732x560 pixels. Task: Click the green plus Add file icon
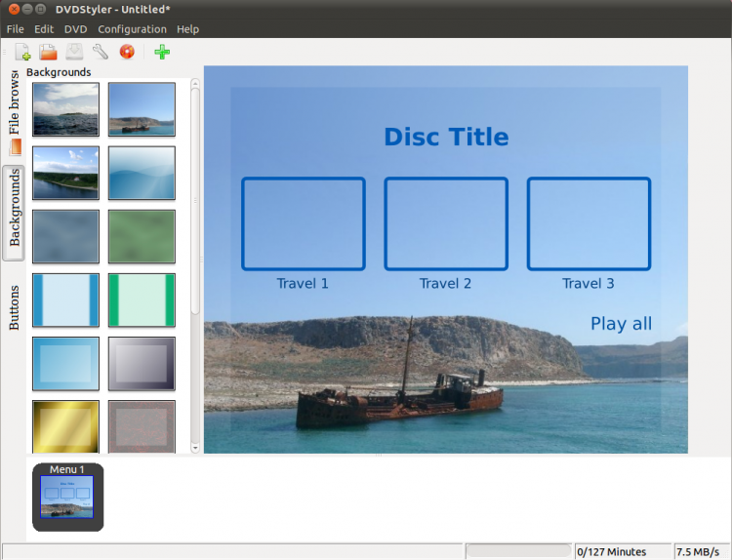pyautogui.click(x=162, y=52)
